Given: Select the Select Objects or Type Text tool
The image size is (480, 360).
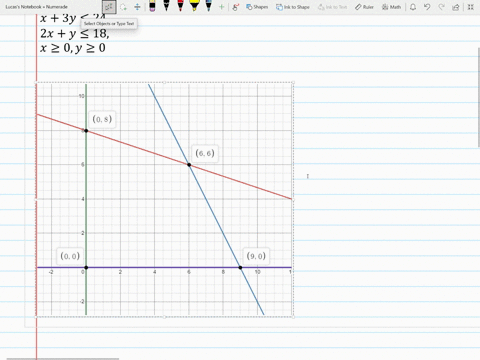Looking at the screenshot, I should click(x=109, y=7).
